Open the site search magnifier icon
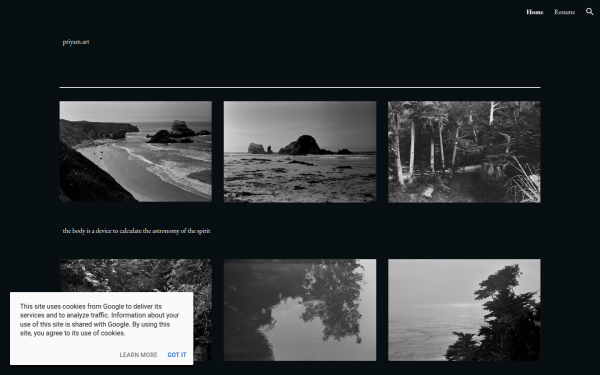 (x=589, y=12)
